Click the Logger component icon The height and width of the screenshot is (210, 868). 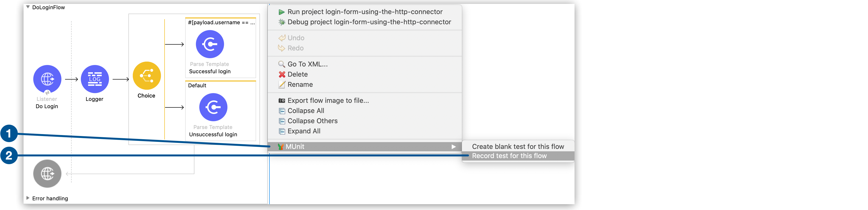(95, 79)
